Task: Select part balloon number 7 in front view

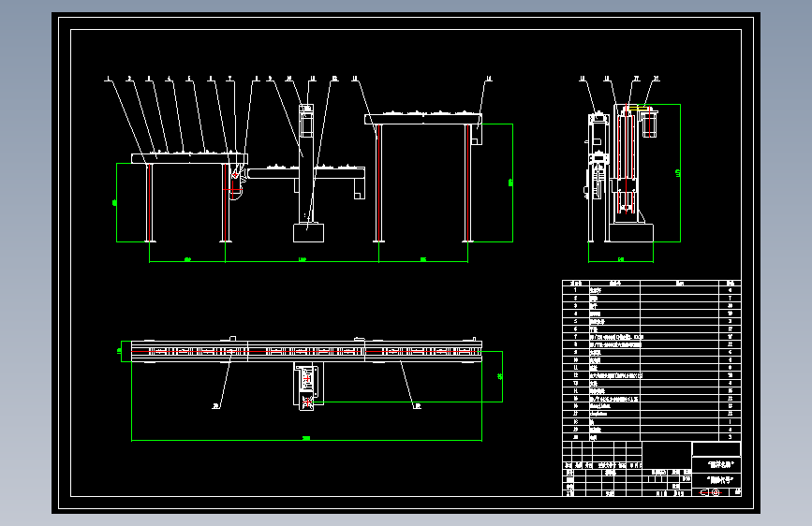Action: 230,79
